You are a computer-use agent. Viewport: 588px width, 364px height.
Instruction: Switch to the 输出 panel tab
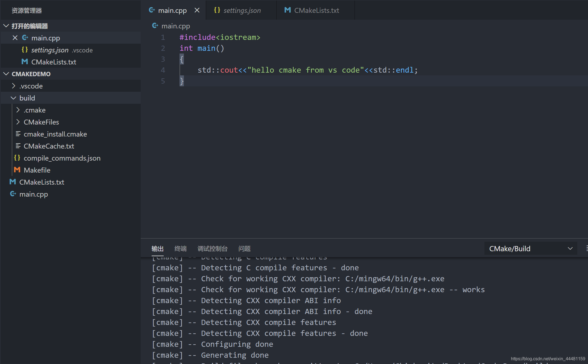pos(157,249)
